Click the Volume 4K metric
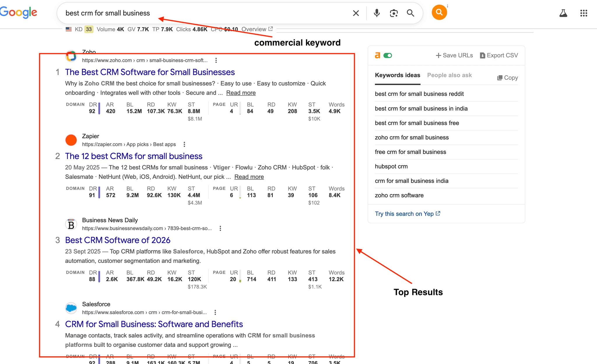The image size is (597, 364). pos(110,29)
